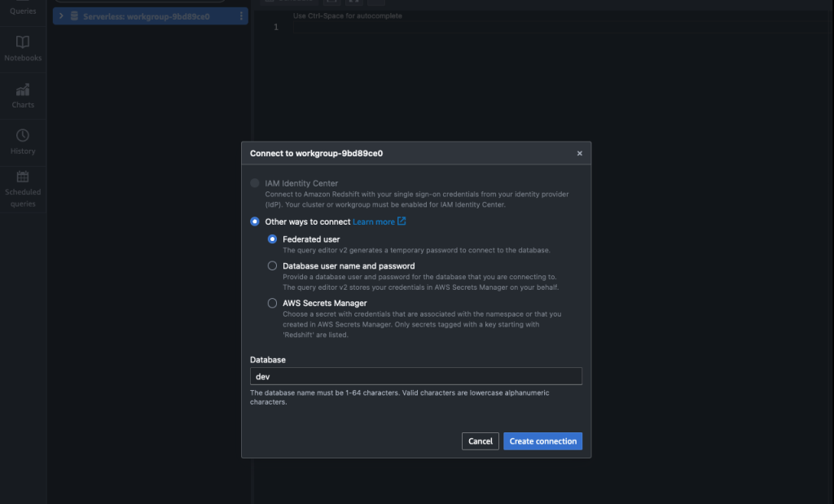Click the Create connection button
834x504 pixels.
pos(542,441)
